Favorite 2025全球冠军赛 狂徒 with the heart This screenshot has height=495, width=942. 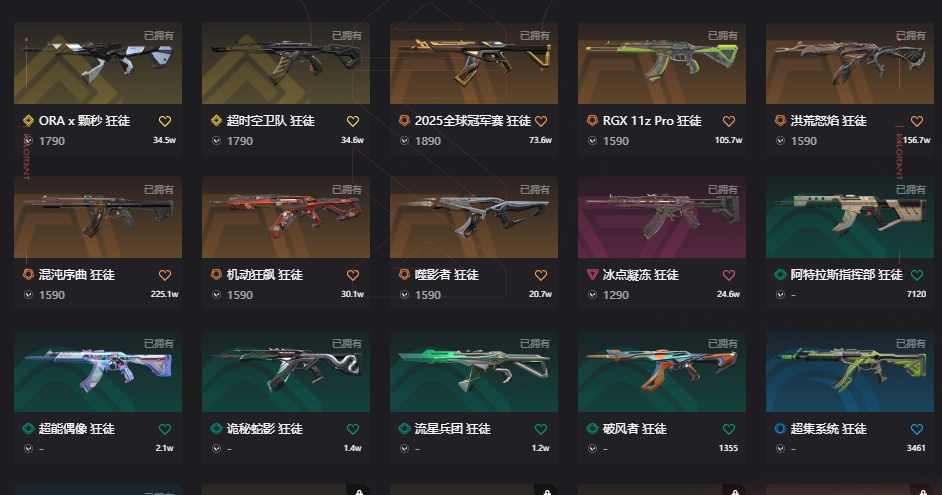[x=541, y=121]
